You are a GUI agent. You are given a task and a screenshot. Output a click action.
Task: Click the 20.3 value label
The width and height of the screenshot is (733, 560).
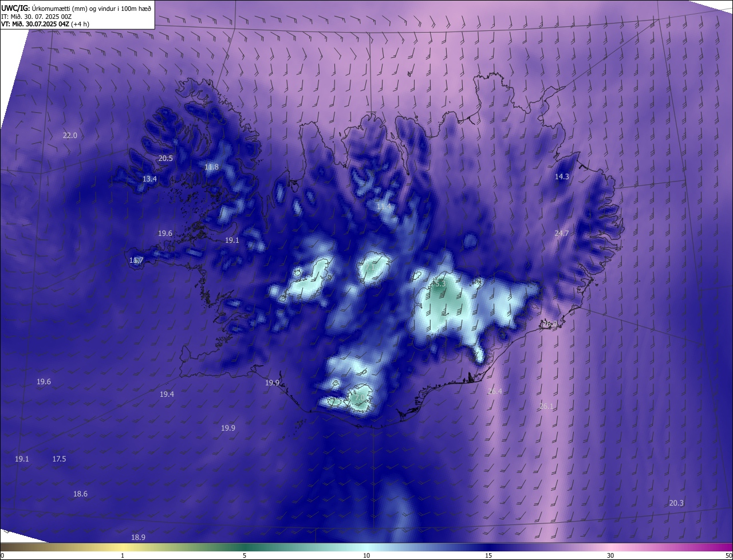tap(676, 503)
